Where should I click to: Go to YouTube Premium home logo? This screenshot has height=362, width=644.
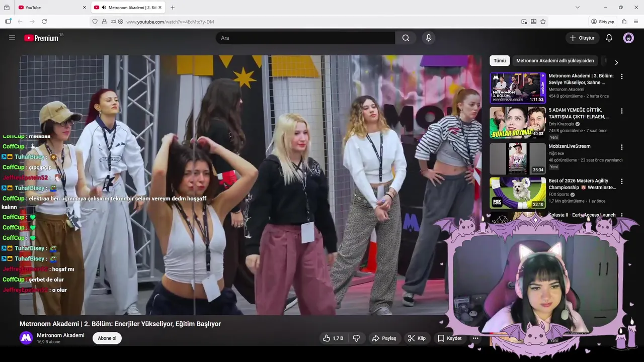tap(41, 38)
